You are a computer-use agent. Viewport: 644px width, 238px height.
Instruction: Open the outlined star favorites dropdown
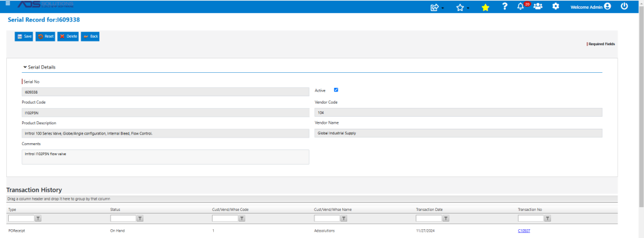(462, 7)
